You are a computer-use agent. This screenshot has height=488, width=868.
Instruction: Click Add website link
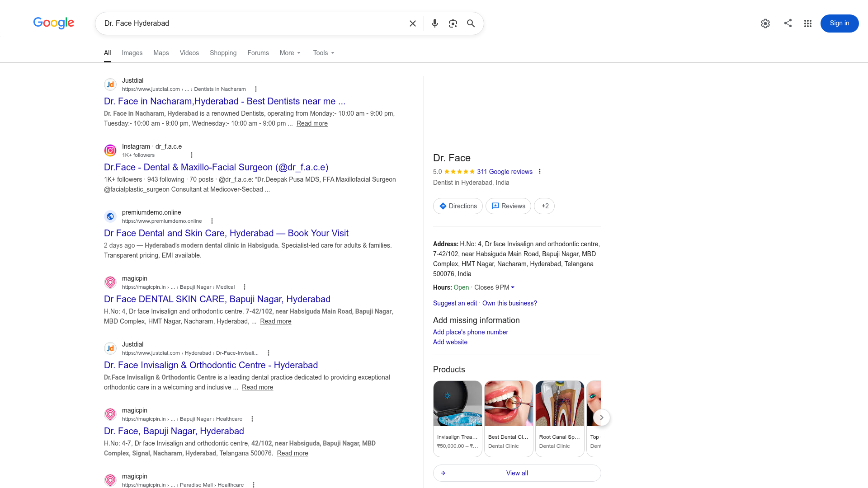tap(450, 342)
